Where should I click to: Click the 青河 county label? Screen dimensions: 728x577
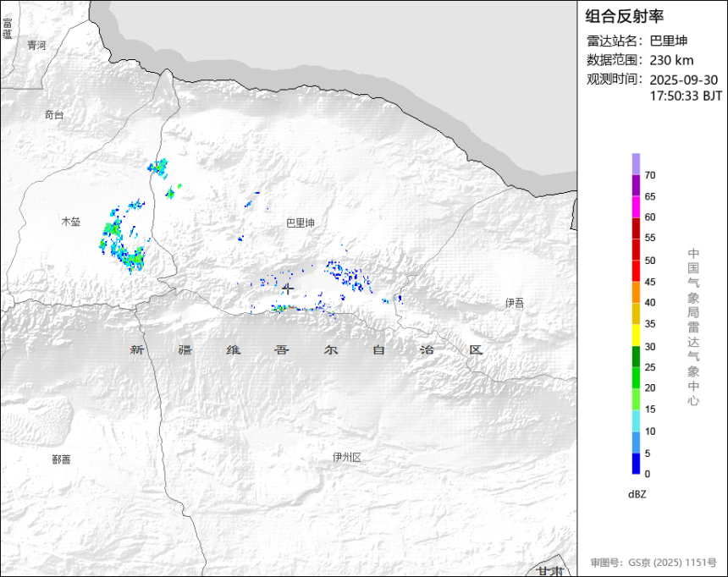tap(36, 45)
